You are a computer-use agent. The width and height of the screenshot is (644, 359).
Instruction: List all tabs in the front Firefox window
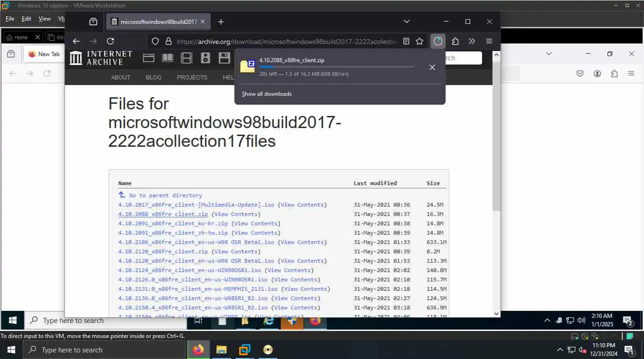406,22
